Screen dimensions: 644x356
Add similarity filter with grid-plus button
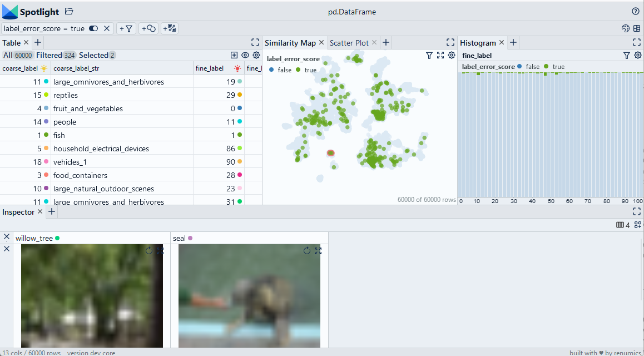170,28
